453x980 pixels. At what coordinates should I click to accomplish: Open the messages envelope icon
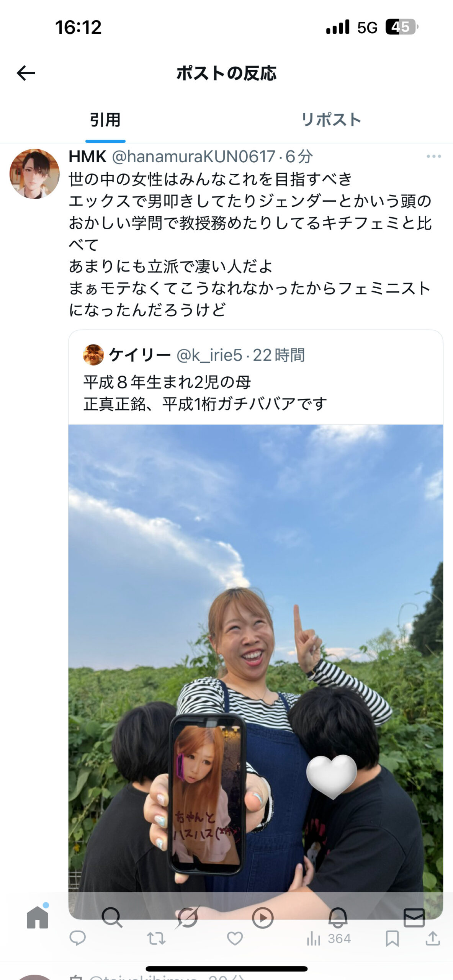[414, 918]
